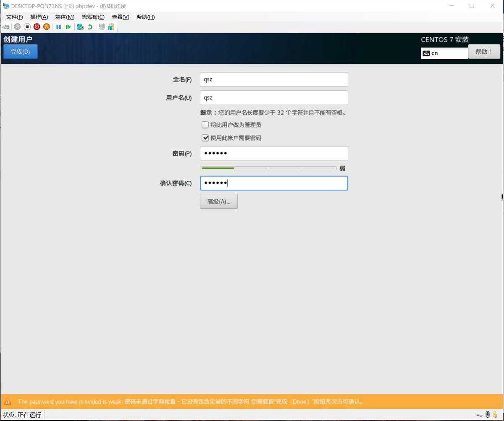Pause the virtual machine with Pause icon
The height and width of the screenshot is (421, 504).
tap(58, 26)
